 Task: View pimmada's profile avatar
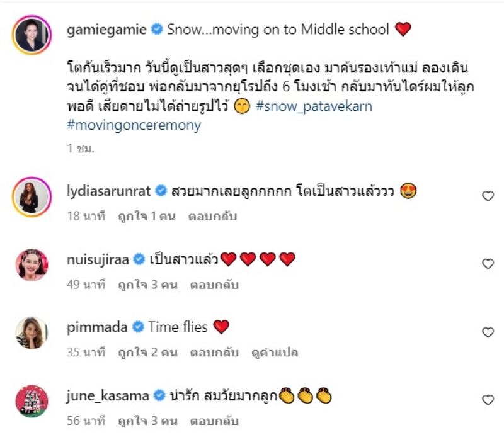[x=32, y=333]
